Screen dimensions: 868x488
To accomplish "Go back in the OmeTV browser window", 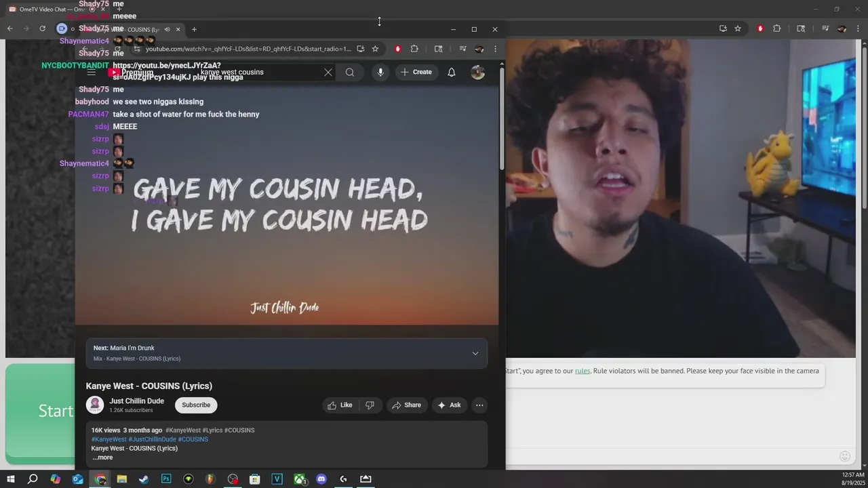I will [9, 28].
